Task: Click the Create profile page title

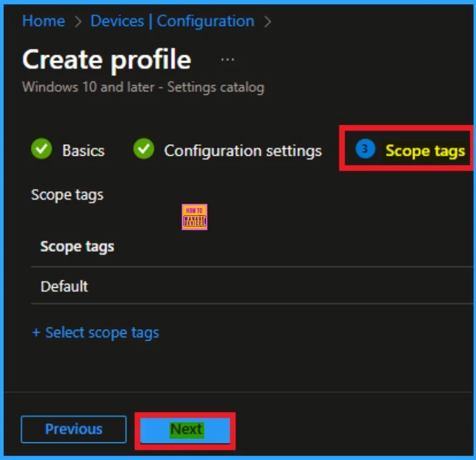Action: 107,60
